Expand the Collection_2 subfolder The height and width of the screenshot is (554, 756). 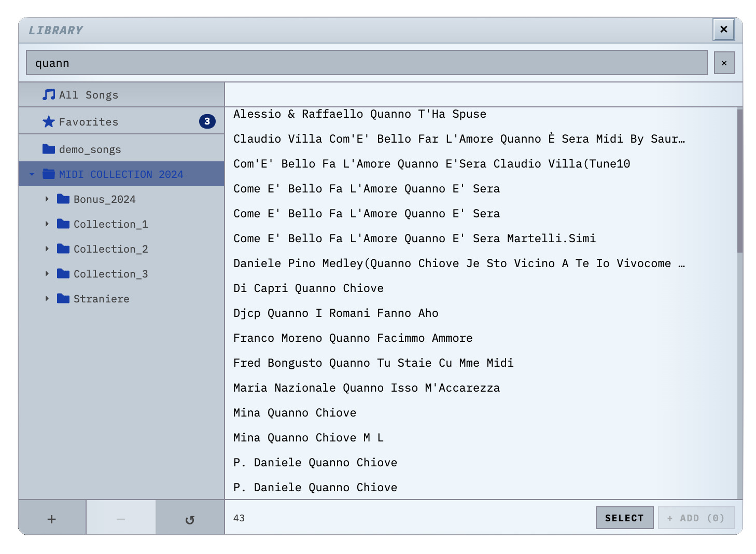click(x=47, y=248)
